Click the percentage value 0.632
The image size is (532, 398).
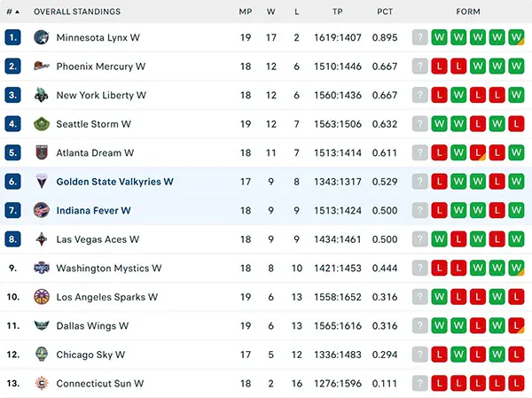pos(385,124)
